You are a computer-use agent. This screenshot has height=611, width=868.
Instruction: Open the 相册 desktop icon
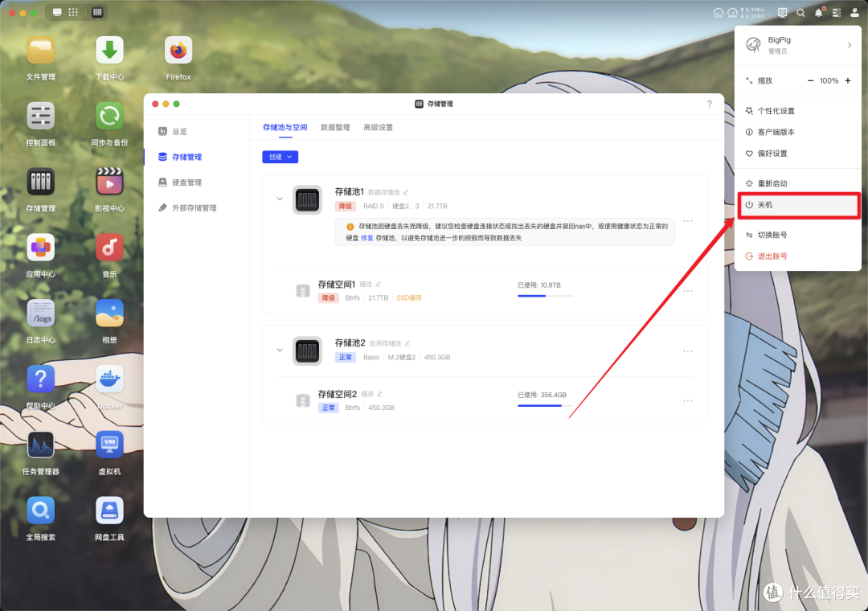(x=109, y=314)
